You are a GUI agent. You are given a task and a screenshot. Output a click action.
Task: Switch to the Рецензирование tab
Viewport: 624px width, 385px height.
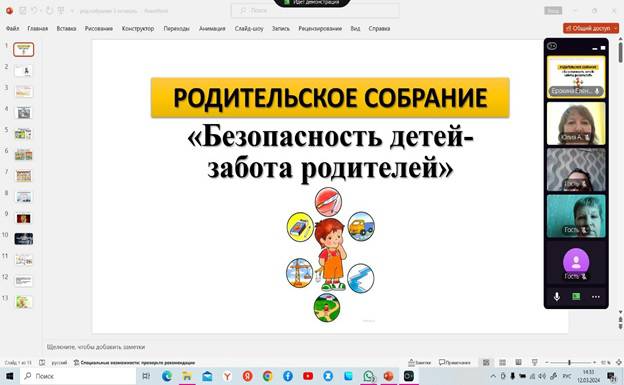pyautogui.click(x=320, y=28)
